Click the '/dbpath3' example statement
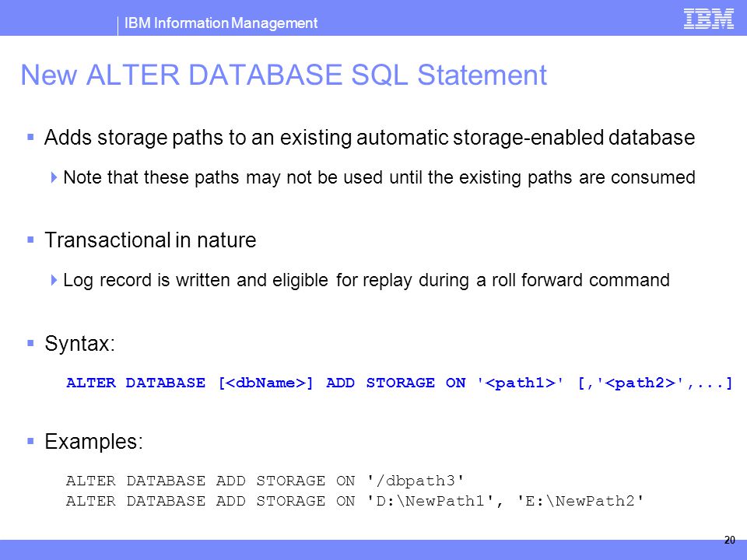 point(265,481)
